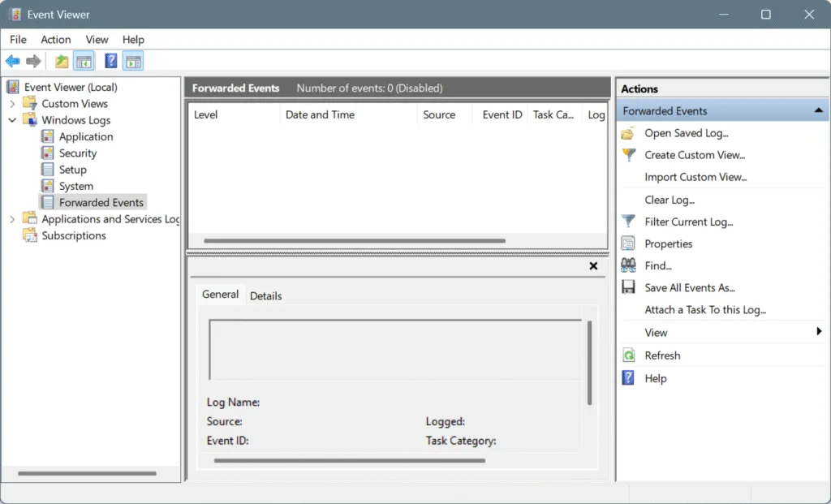Click the Filter Current Log funnel icon
Screen dimensions: 831x504
[x=629, y=222]
